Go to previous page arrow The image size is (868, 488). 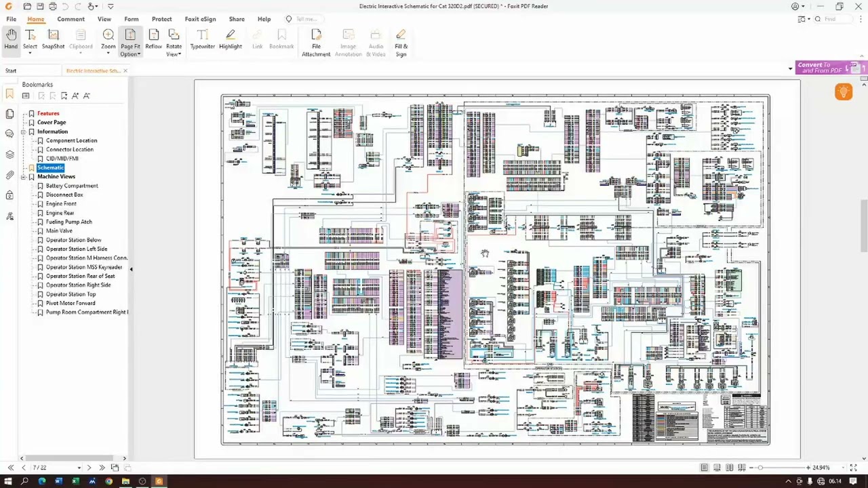pos(24,468)
